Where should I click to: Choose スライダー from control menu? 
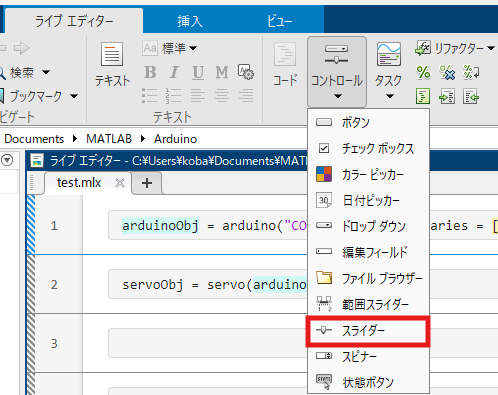click(x=368, y=331)
